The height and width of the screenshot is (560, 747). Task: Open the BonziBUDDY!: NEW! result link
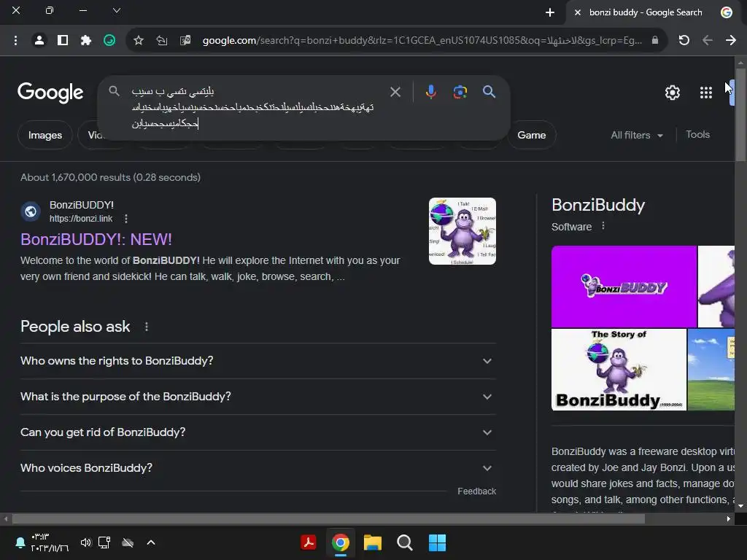pos(96,239)
